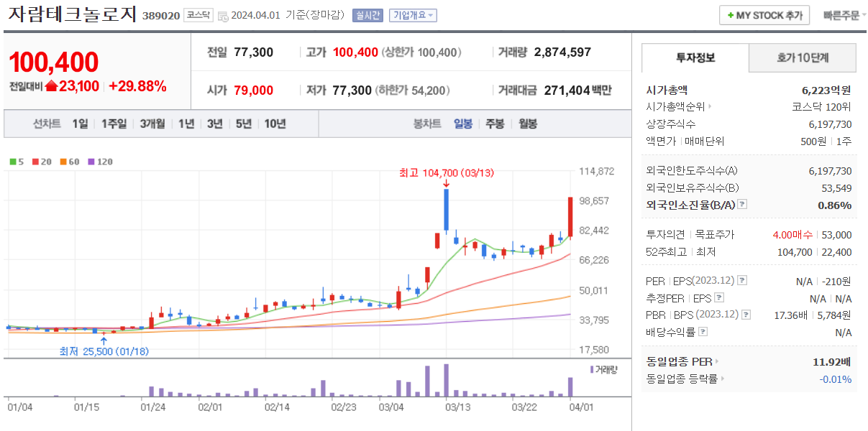Click the purple 거래량 legend marker
This screenshot has width=868, height=431.
592,369
